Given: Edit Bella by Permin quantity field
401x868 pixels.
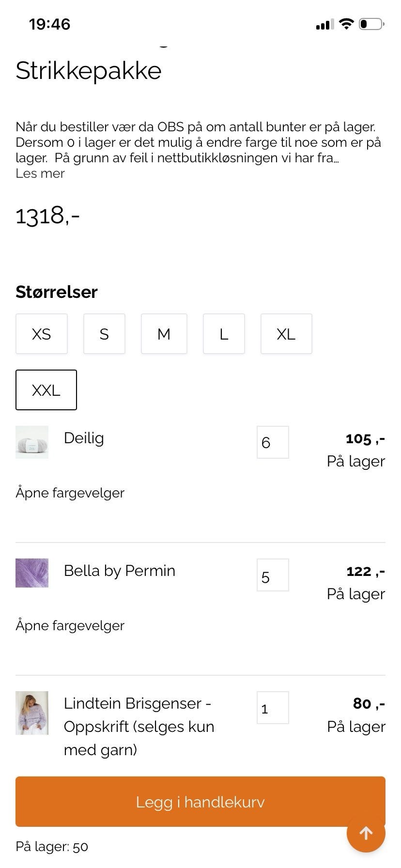Looking at the screenshot, I should tap(273, 575).
